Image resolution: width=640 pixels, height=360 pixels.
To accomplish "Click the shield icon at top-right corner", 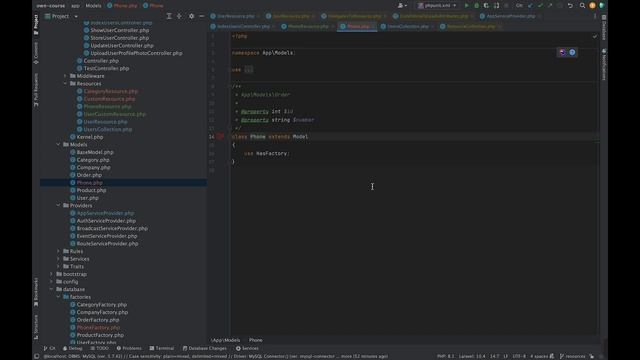I will 602,6.
